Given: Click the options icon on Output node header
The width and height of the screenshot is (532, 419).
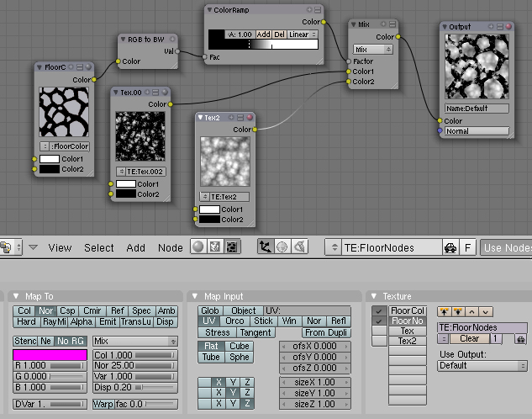Looking at the screenshot, I should pos(500,26).
